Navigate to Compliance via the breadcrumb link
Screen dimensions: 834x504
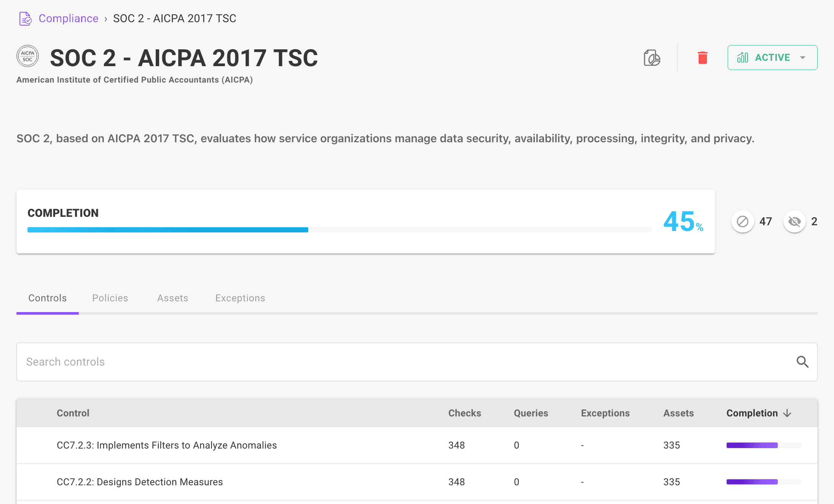tap(68, 18)
